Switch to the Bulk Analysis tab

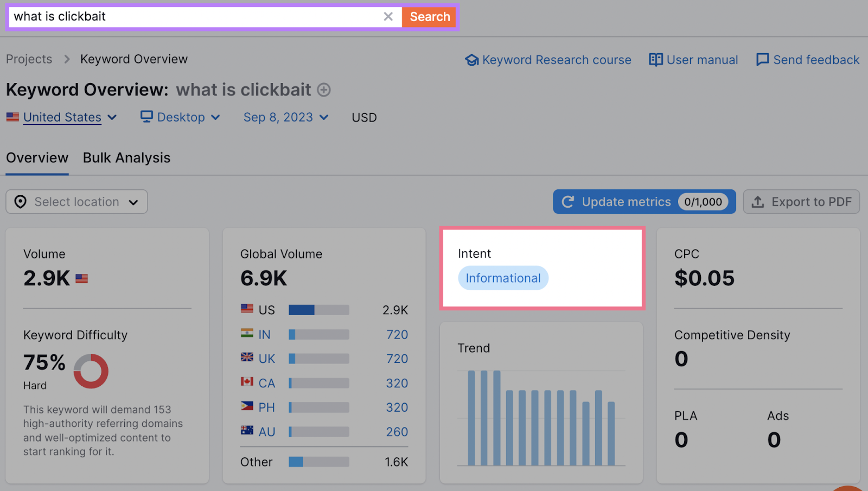tap(126, 158)
